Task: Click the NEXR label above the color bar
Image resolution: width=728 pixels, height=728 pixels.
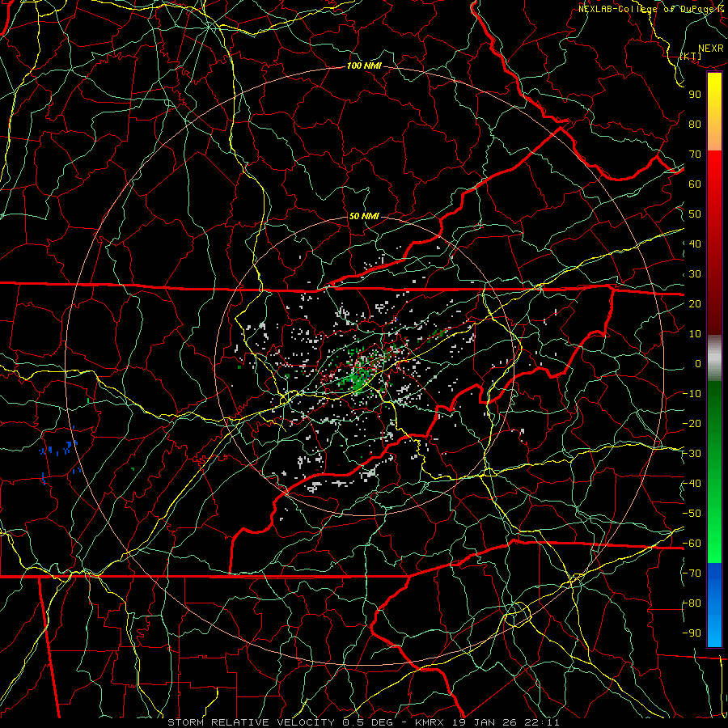Action: [710, 49]
